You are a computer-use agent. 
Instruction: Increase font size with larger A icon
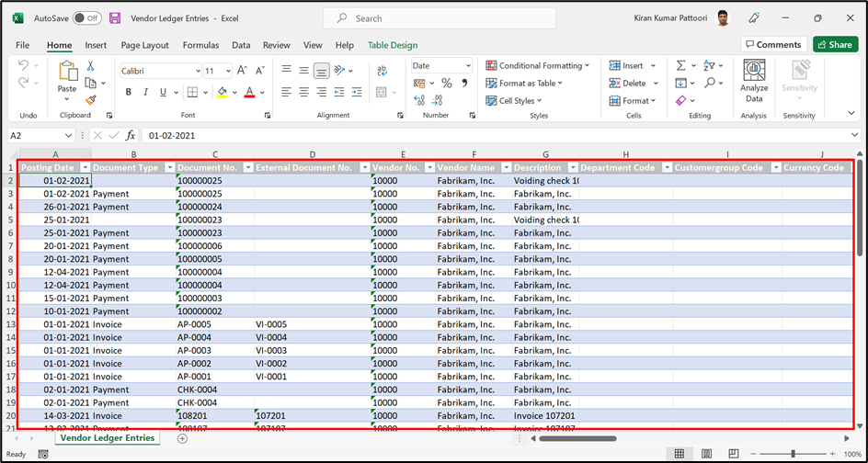tap(242, 70)
